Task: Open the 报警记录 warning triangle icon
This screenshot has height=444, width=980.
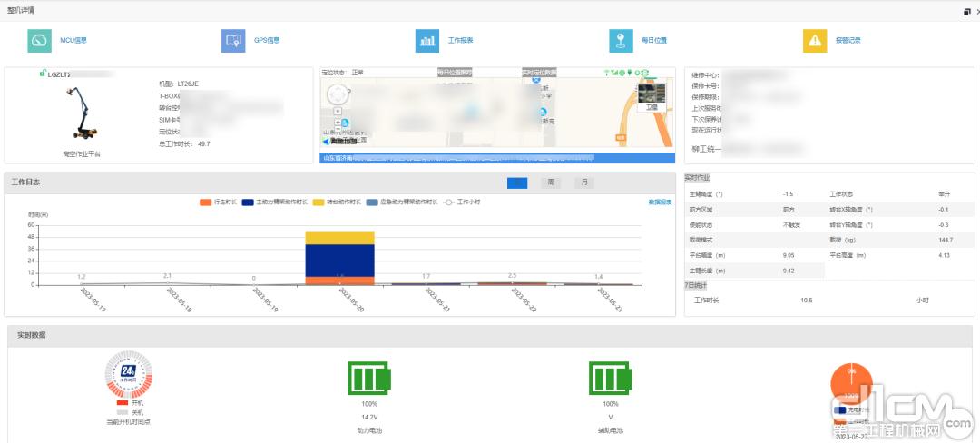Action: tap(815, 41)
